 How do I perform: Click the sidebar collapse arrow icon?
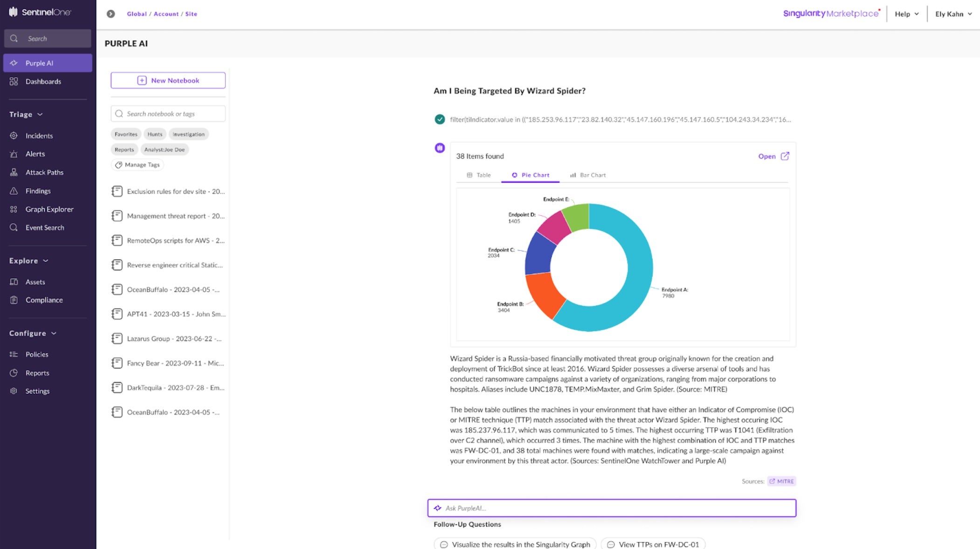[110, 14]
